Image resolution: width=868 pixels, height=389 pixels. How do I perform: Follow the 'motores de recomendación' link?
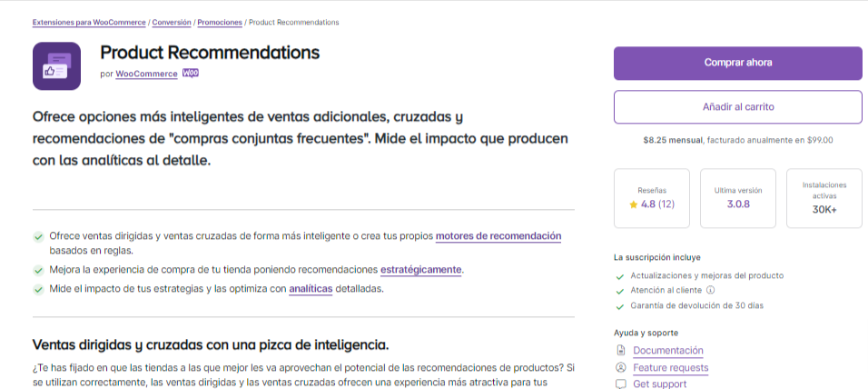(498, 236)
